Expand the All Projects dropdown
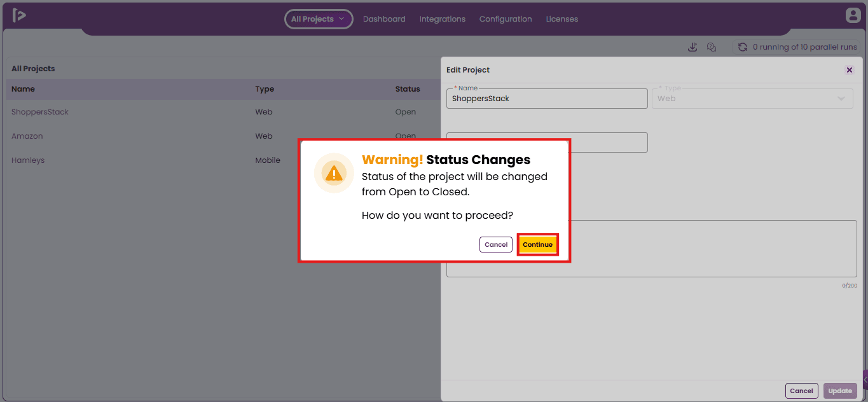Viewport: 868px width, 402px height. (319, 19)
